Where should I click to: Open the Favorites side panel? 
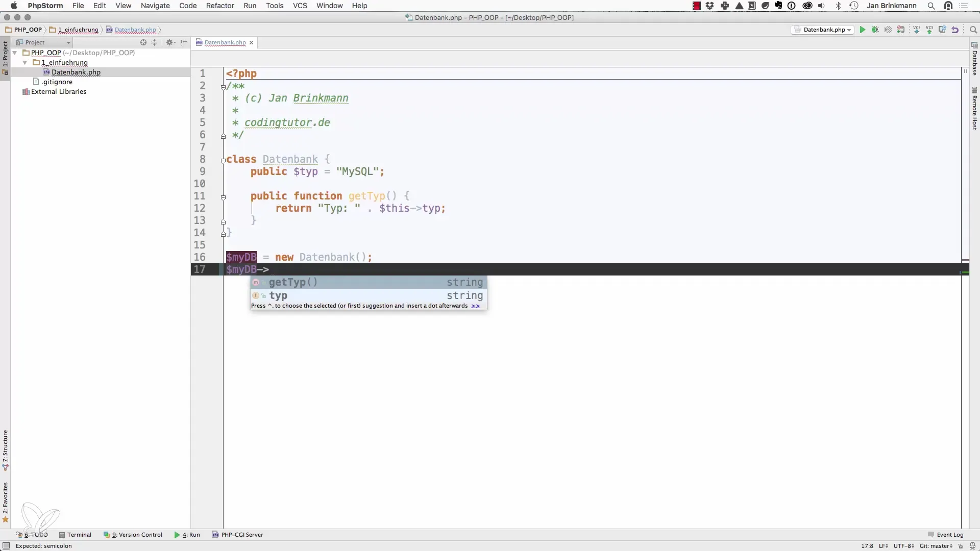pos(5,503)
